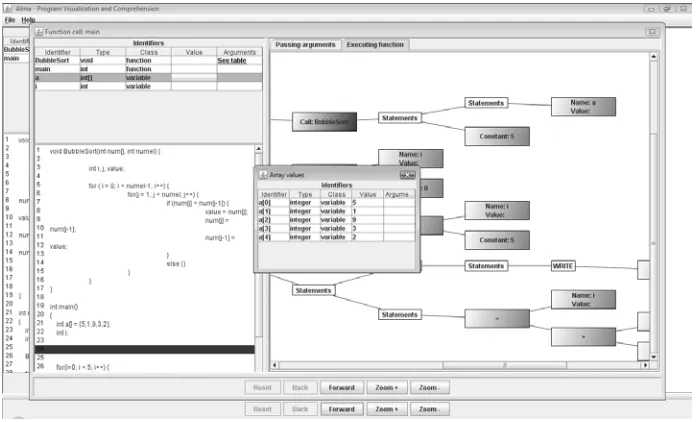Click code line 'int a[] = {5,1,9,3,2};'
698x422 pixels.
[84, 324]
